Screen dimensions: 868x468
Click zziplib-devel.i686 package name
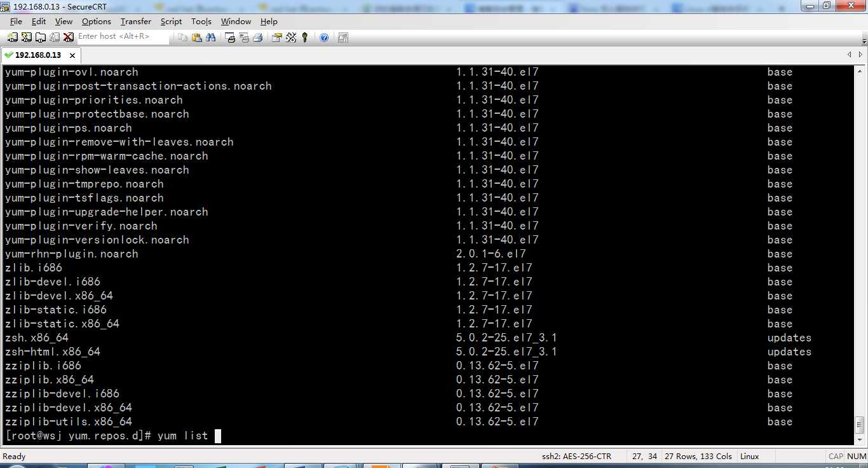click(62, 394)
